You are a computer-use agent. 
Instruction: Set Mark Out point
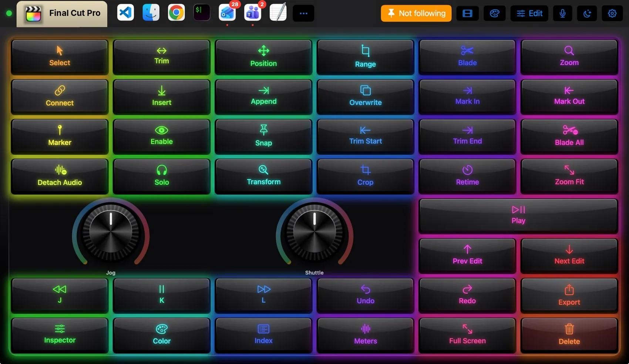click(569, 97)
